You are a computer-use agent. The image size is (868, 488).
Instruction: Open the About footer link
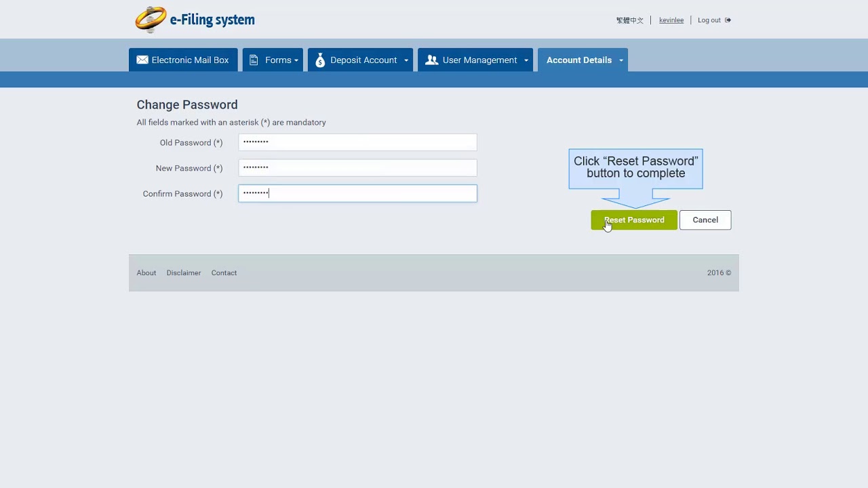click(x=146, y=272)
